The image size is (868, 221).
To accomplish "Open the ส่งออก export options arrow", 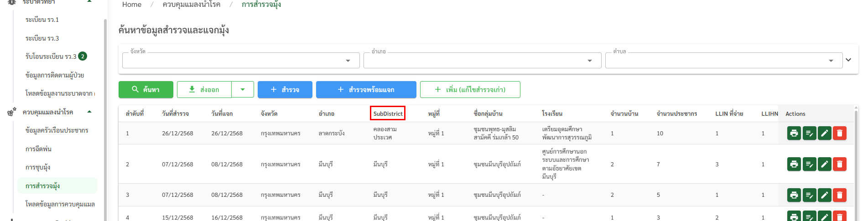I will click(243, 90).
